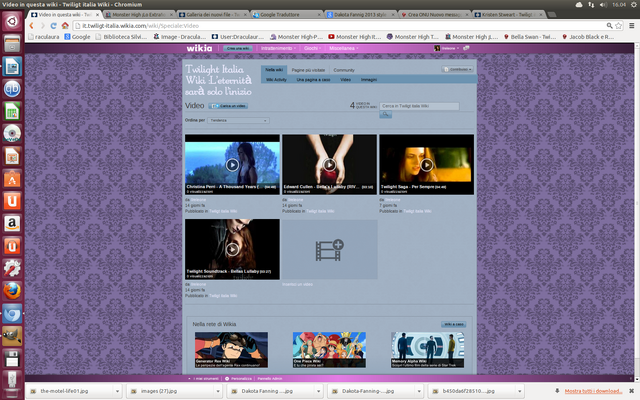Viewport: 640px width, 400px height.
Task: Reload the page with the refresh icon
Action: (x=53, y=25)
